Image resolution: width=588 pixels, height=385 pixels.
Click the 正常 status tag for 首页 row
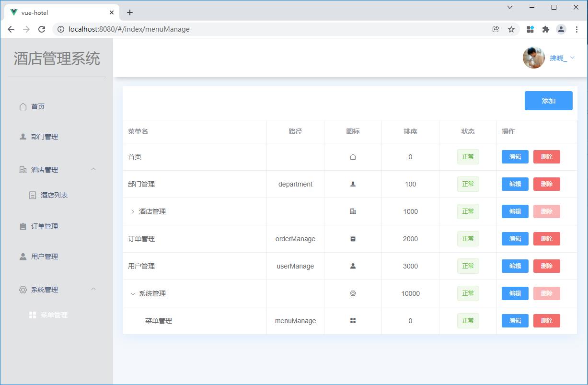467,156
